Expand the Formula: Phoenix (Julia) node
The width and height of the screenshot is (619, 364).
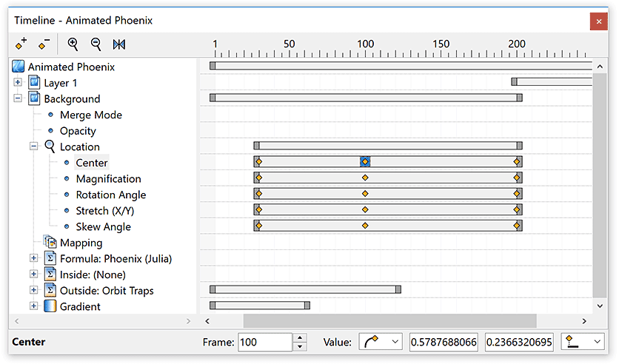click(34, 258)
